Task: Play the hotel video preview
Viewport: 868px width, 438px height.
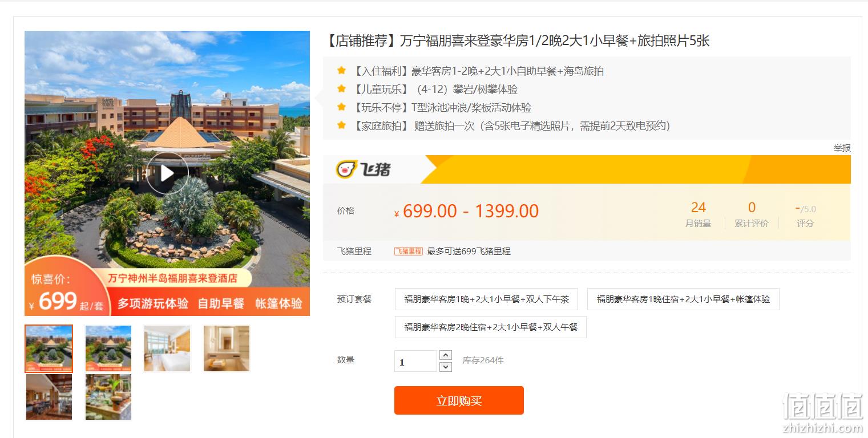Action: pyautogui.click(x=167, y=173)
